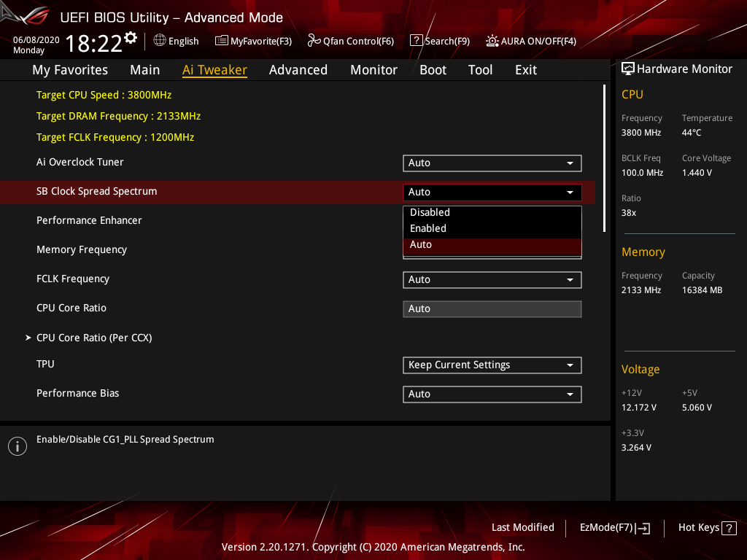The width and height of the screenshot is (747, 560).
Task: Click the CPU Core Ratio input field
Action: click(x=492, y=308)
